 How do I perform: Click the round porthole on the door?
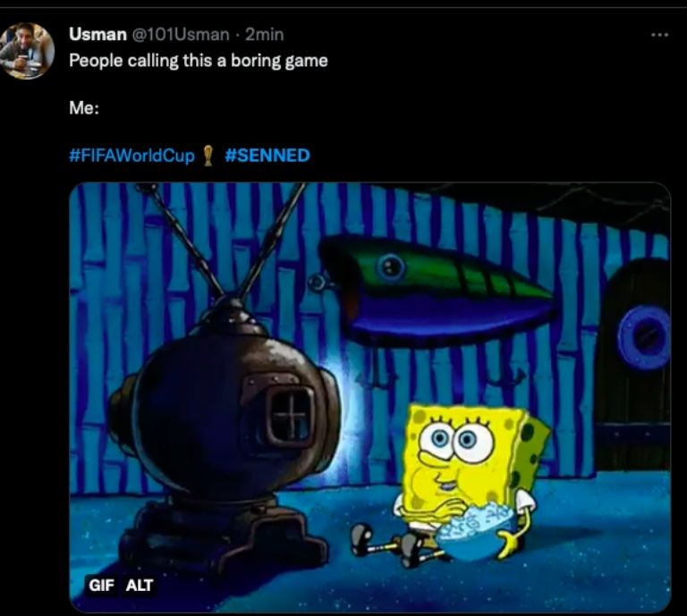coord(644,337)
